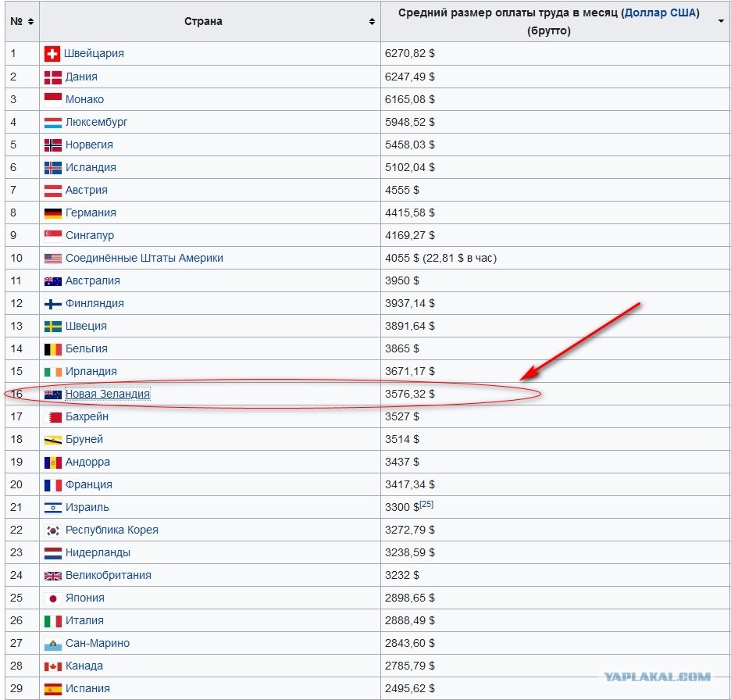Click the Finland flag icon

pos(52,304)
